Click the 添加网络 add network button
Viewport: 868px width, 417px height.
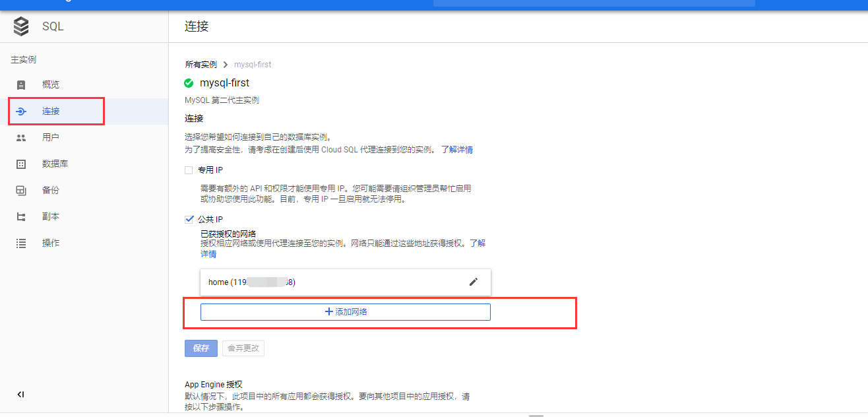click(x=346, y=312)
